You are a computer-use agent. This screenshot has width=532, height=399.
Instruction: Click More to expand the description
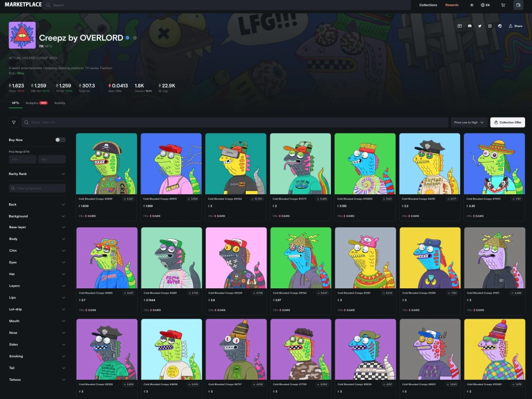pos(21,73)
